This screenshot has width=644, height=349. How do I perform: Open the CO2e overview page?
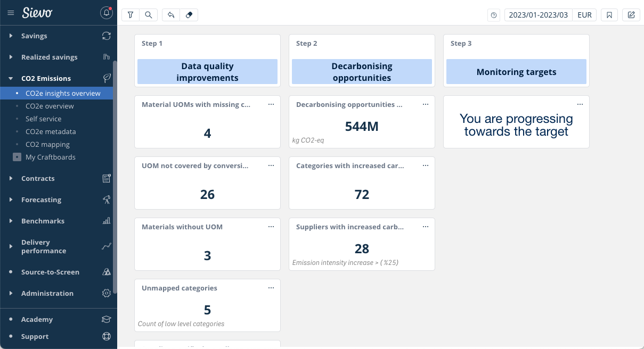[50, 106]
